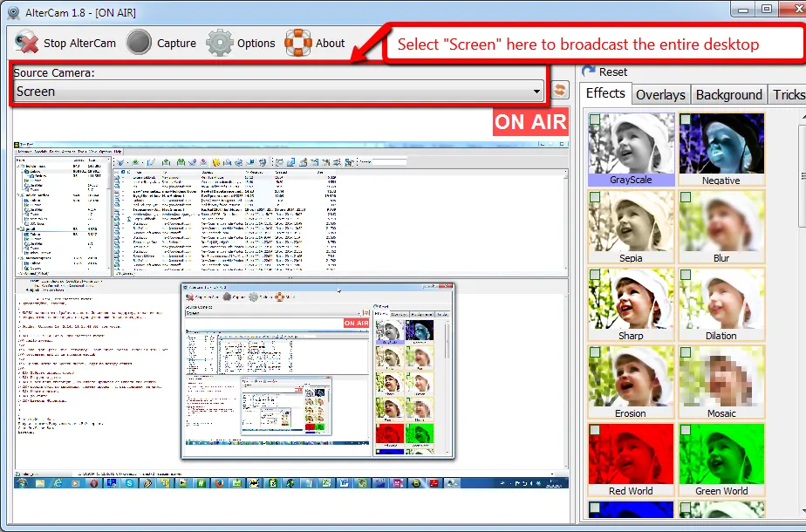Enable the Green World effect checkbox
Screen dimensions: 806x532
pos(686,430)
